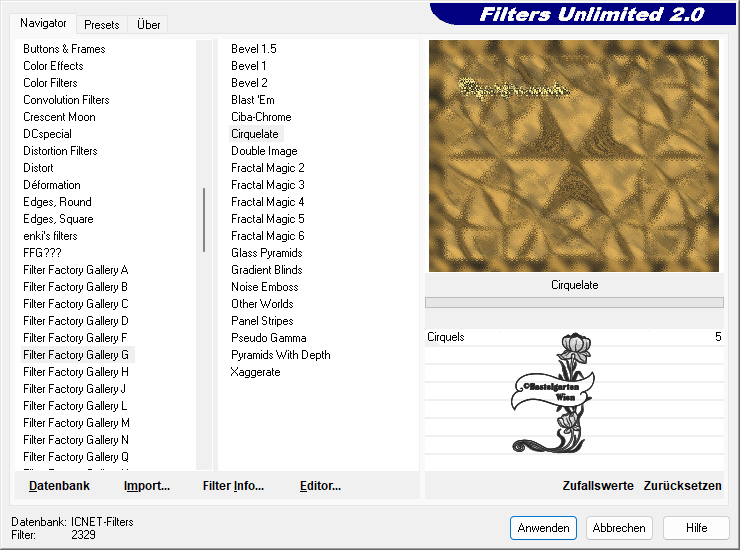Choose Fractal Magic 5 filter
Image resolution: width=740 pixels, height=550 pixels.
[x=268, y=219]
